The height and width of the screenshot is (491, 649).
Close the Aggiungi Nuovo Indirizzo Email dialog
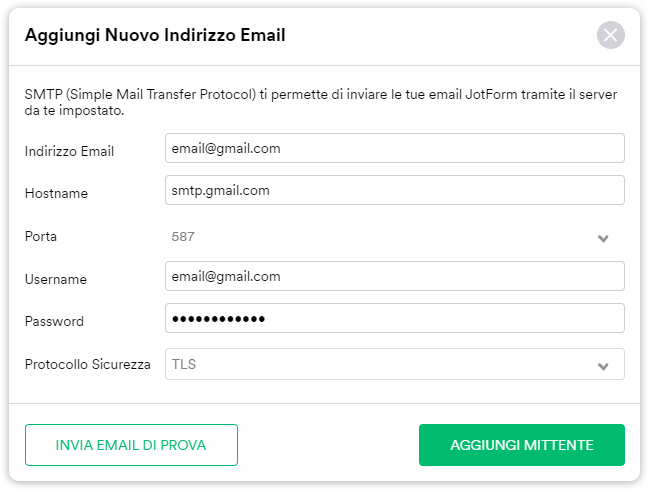610,36
